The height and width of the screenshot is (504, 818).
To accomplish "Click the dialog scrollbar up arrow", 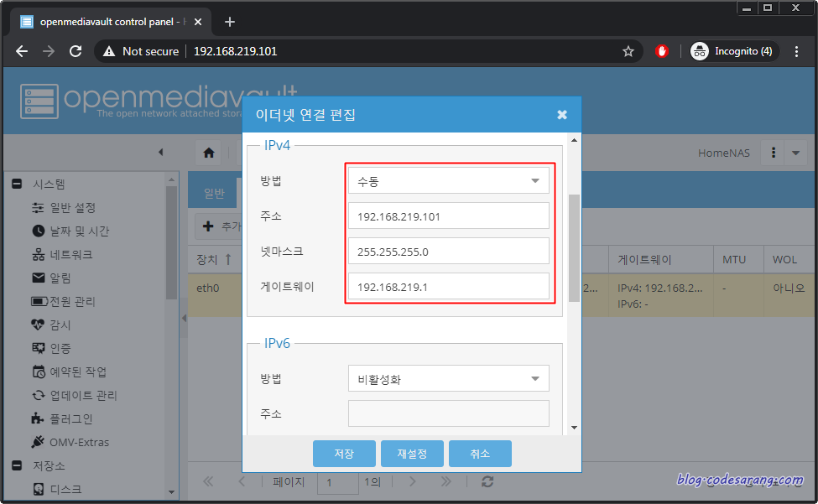I will pos(574,140).
